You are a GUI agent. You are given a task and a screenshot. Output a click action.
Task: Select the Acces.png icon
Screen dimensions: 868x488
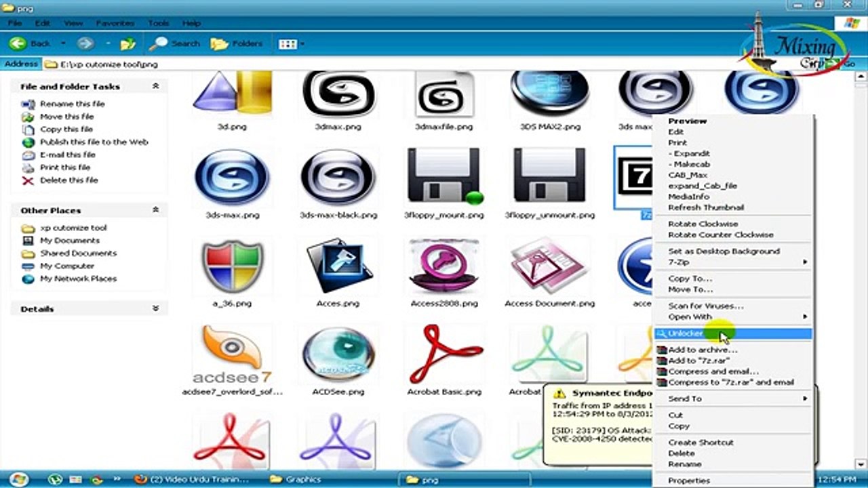pyautogui.click(x=338, y=266)
